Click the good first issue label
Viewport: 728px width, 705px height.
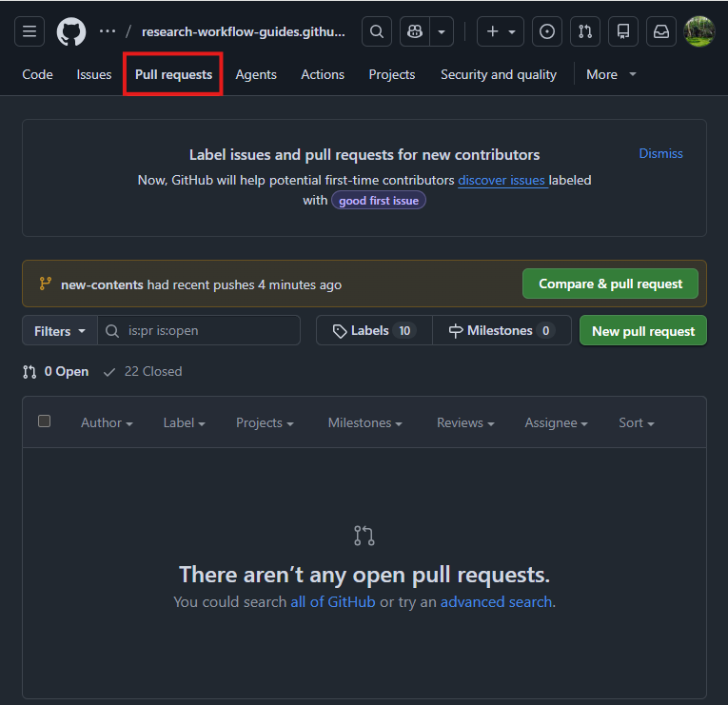379,201
